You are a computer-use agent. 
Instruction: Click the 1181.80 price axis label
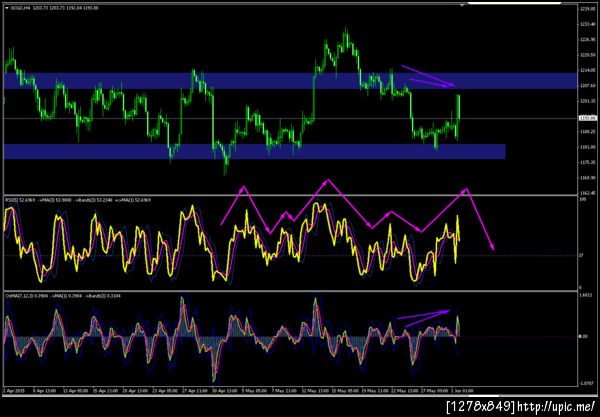click(x=587, y=147)
